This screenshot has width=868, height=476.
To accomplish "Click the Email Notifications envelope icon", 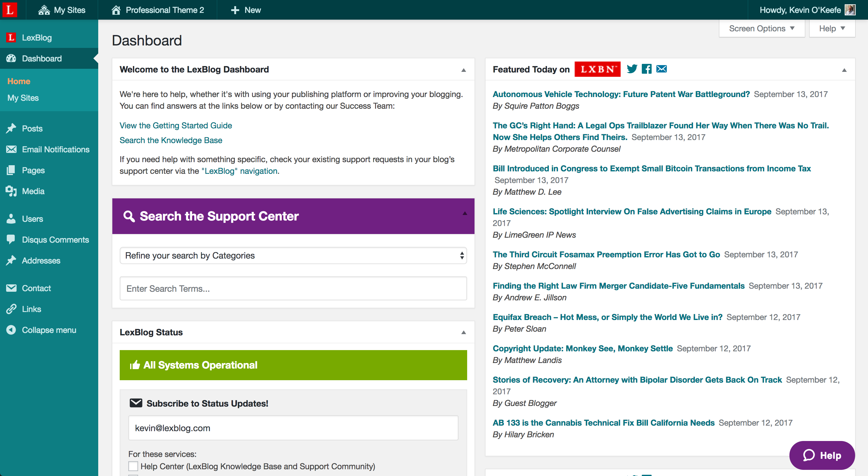I will (11, 149).
